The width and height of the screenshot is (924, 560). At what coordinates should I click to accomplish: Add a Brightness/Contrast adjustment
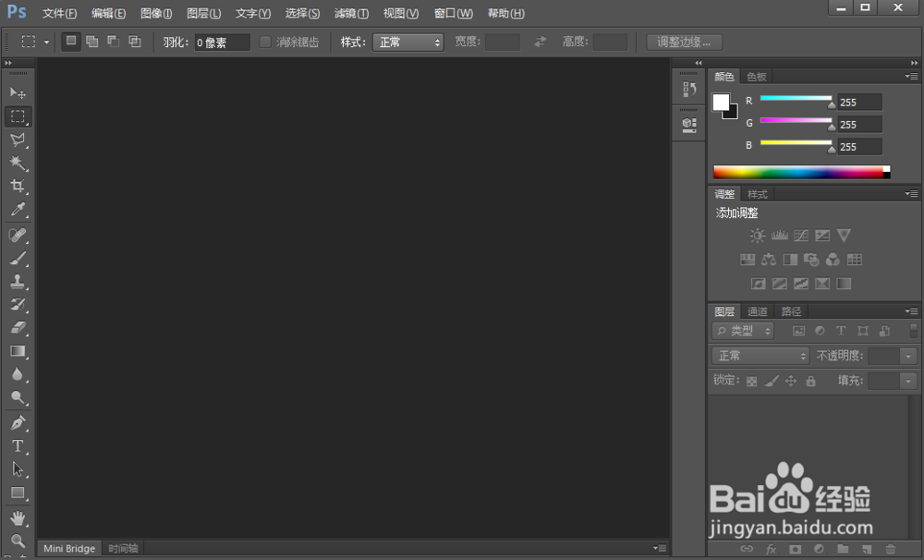point(758,236)
